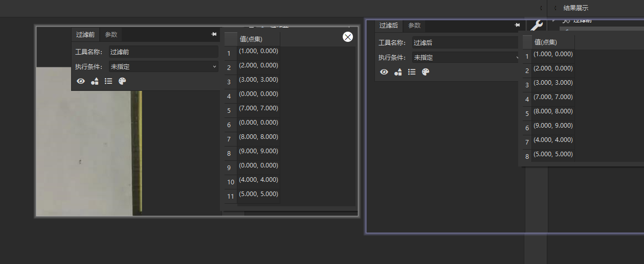Switch to 参数 tab in 过滤前 panel
644x264 pixels.
(111, 35)
